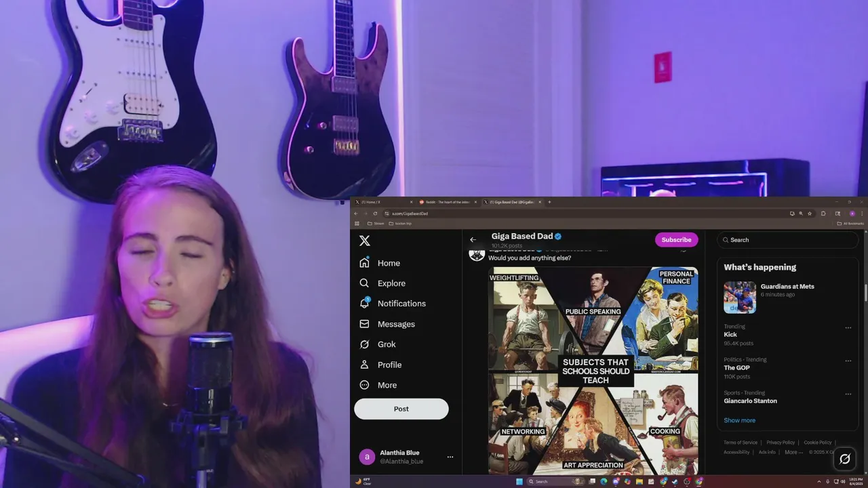Open the Accessibility footer link
Image resolution: width=868 pixels, height=488 pixels.
736,452
